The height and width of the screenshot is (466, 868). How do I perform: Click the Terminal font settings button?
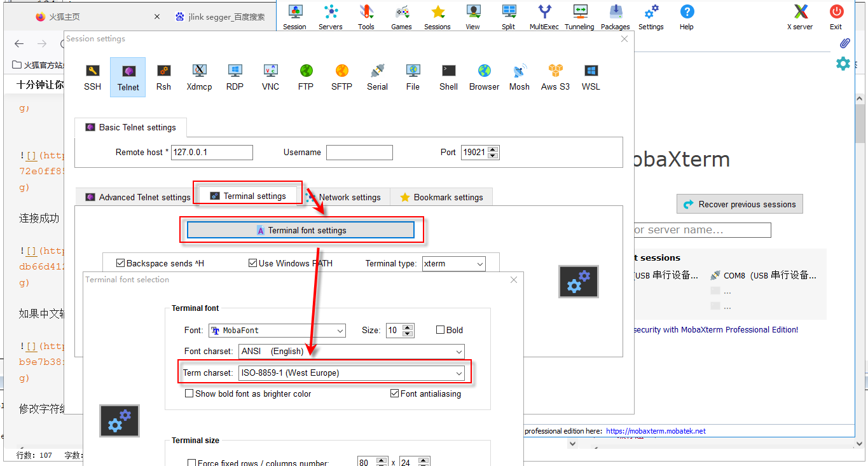[x=301, y=230]
